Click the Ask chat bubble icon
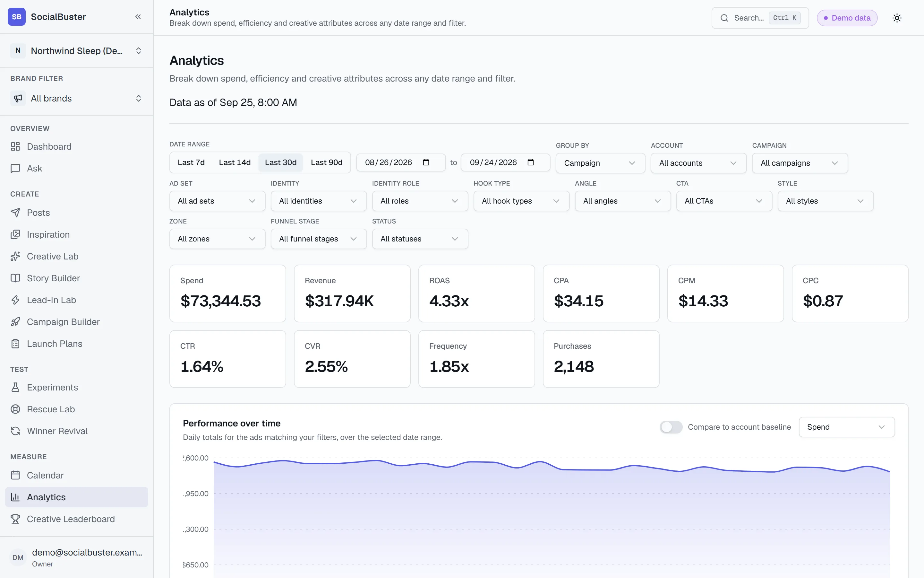 coord(15,168)
